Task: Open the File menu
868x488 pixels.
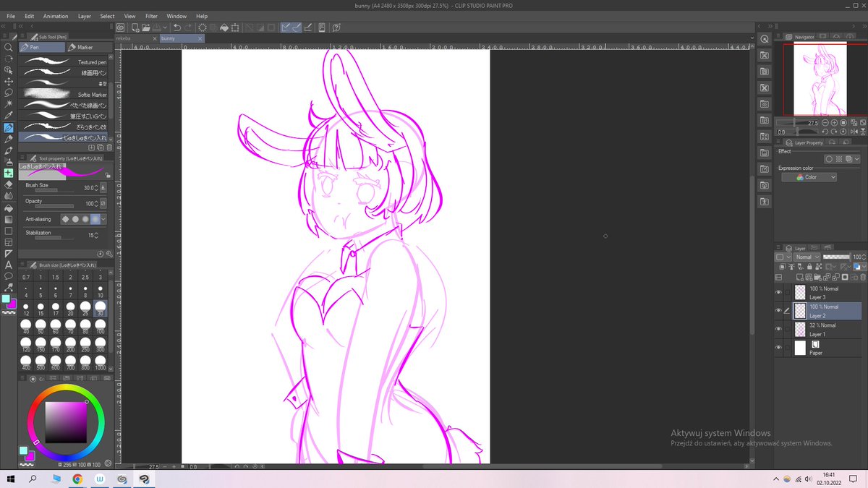Action: pos(11,16)
